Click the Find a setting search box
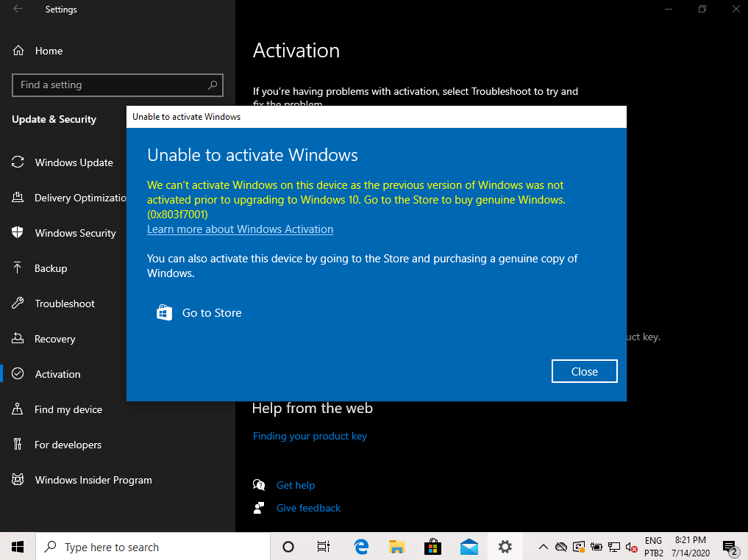 click(x=118, y=85)
